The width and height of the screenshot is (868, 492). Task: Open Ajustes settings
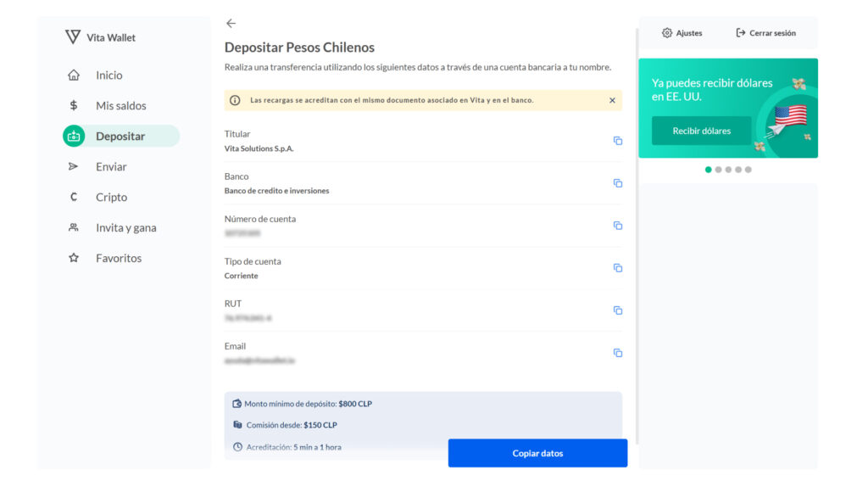click(682, 33)
